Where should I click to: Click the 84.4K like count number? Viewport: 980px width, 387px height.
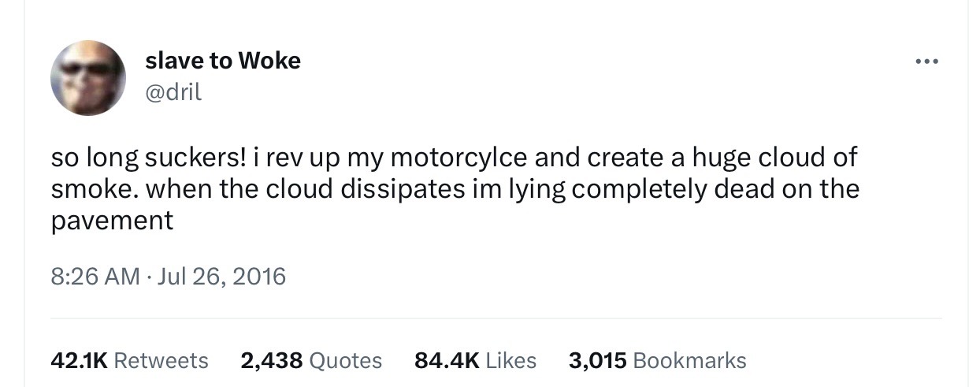pyautogui.click(x=447, y=360)
